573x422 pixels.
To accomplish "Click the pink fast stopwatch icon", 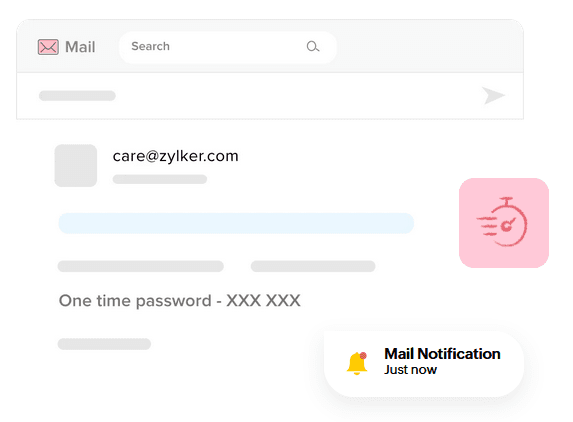I will pos(503,222).
